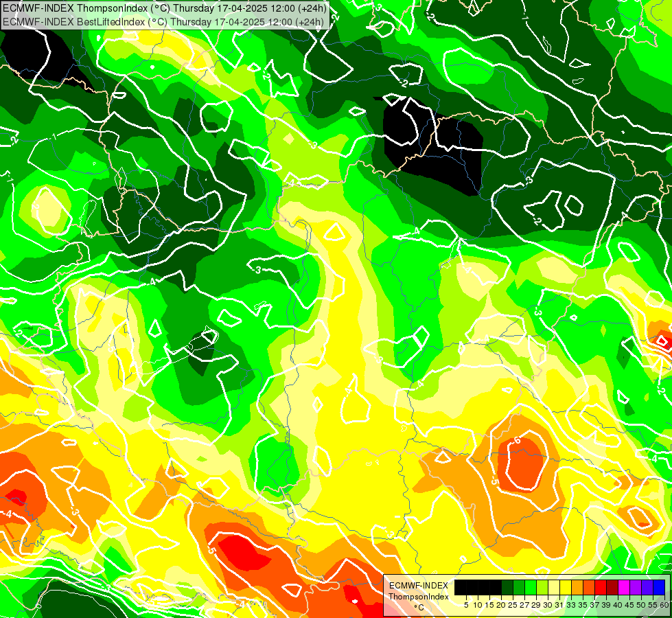Image resolution: width=672 pixels, height=618 pixels.
Task: Select the yellow legend swatch 31-33
Action: [x=566, y=587]
